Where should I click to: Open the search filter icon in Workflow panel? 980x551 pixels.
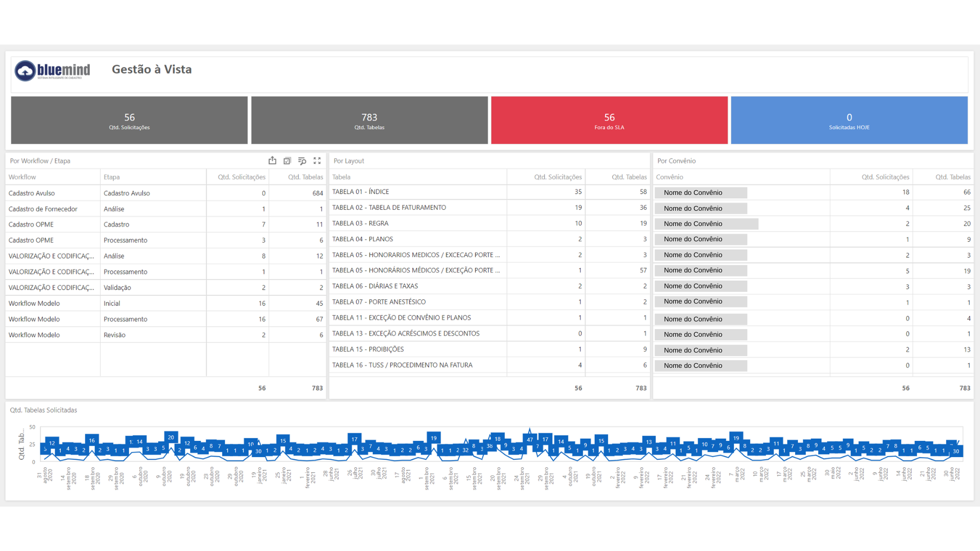[x=302, y=161]
